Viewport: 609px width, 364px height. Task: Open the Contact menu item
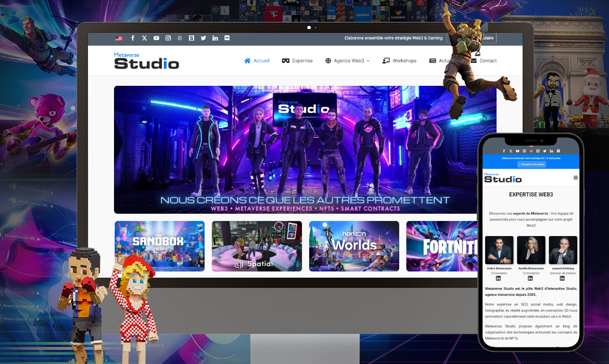(x=484, y=60)
